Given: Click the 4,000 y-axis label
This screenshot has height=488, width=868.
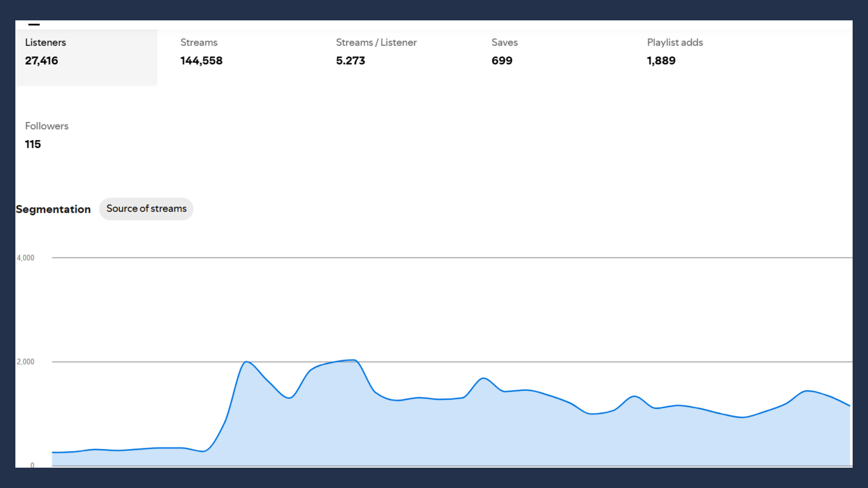Looking at the screenshot, I should 25,258.
